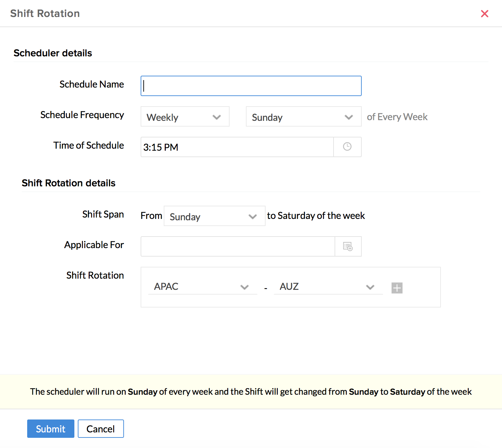Open the Applicable For selector icon
Screen dimensions: 502x448
click(x=348, y=246)
